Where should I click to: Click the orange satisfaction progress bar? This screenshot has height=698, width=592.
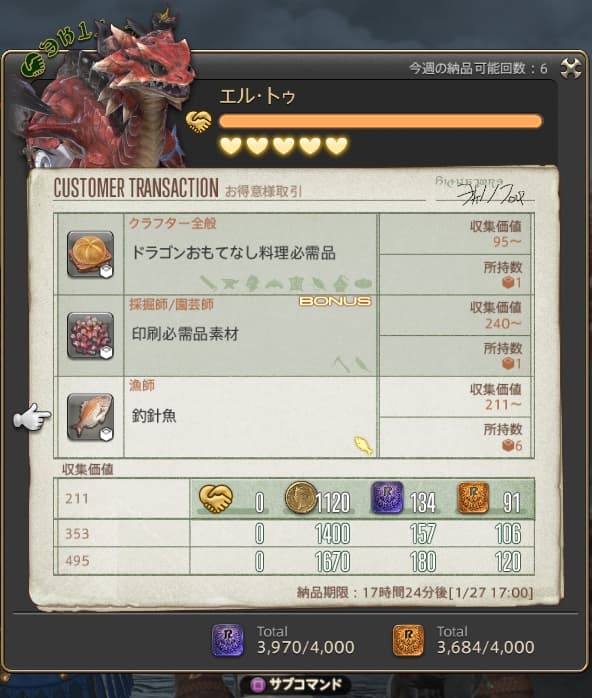click(x=381, y=121)
